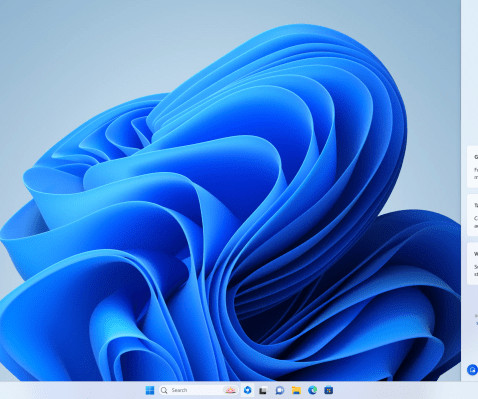Open File Explorer from the taskbar
The height and width of the screenshot is (399, 478).
296,390
